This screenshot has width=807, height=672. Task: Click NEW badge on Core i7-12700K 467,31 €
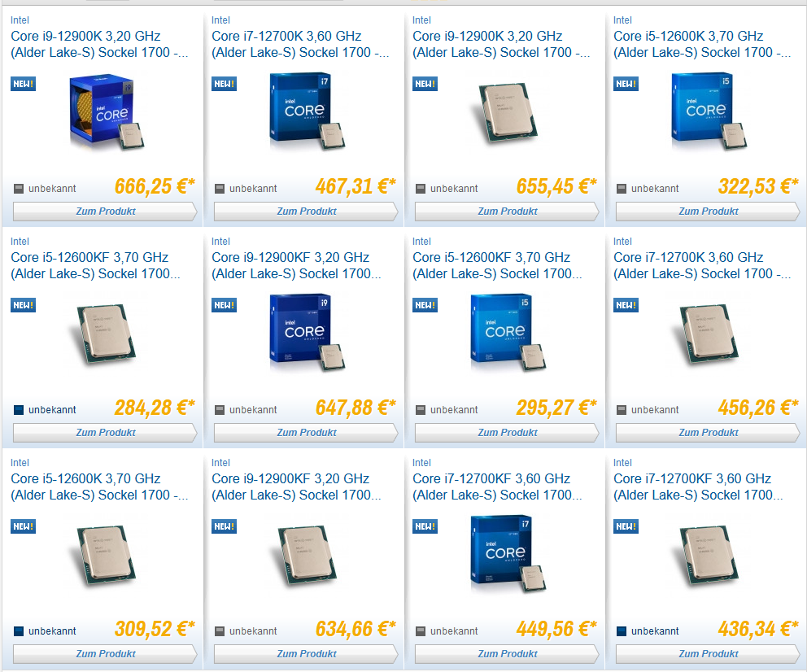coord(224,84)
